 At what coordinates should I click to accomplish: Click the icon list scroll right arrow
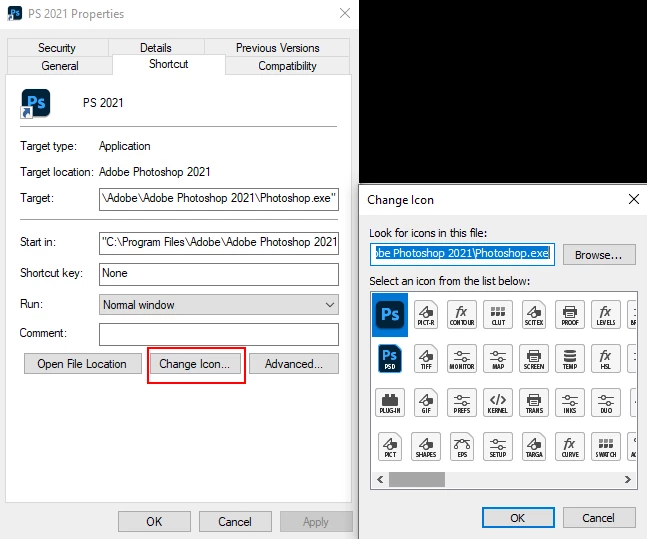(628, 479)
